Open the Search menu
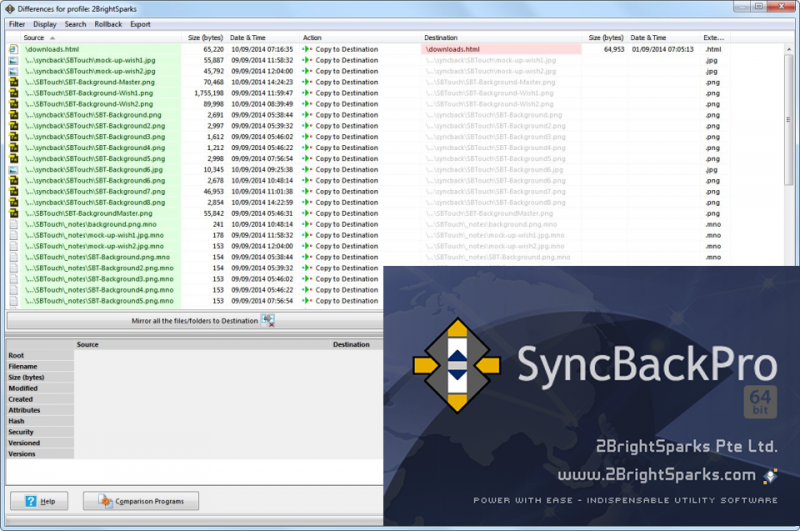 pos(76,24)
